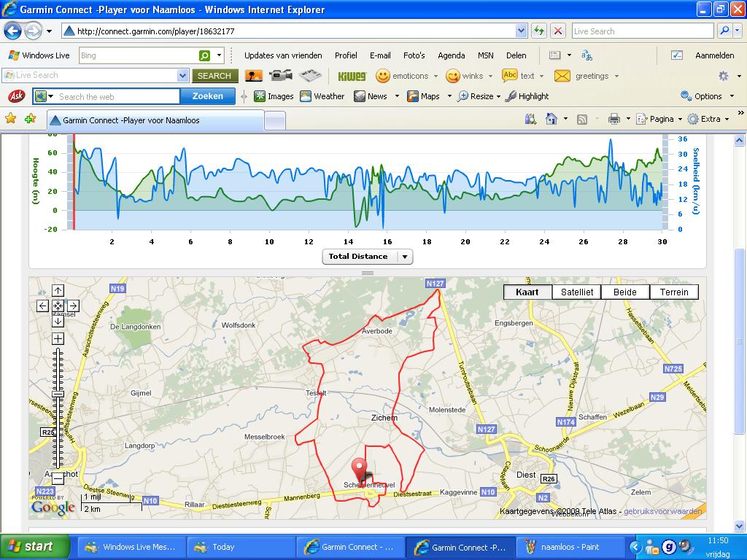Open the winks smiley icon
747x560 pixels.
[x=452, y=76]
